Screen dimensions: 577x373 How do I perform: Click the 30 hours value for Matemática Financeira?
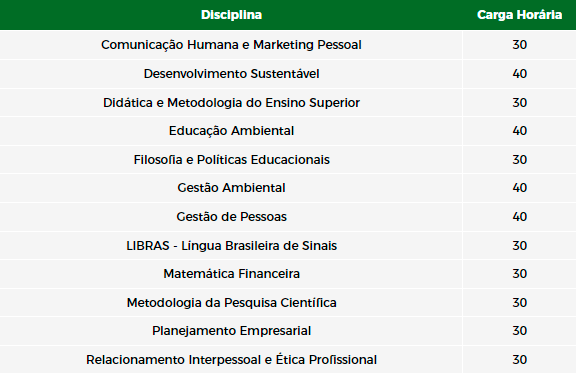pyautogui.click(x=519, y=274)
